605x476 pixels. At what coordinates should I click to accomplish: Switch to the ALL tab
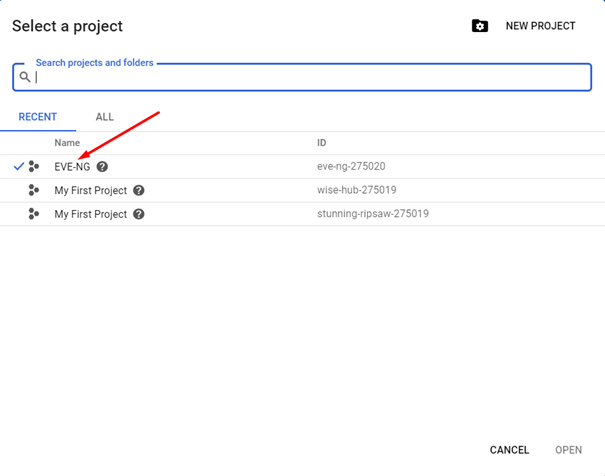point(105,117)
